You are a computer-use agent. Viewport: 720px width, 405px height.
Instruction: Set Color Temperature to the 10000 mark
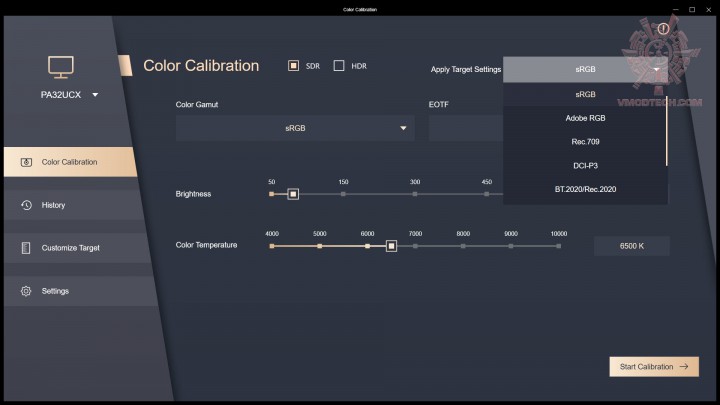pyautogui.click(x=558, y=246)
